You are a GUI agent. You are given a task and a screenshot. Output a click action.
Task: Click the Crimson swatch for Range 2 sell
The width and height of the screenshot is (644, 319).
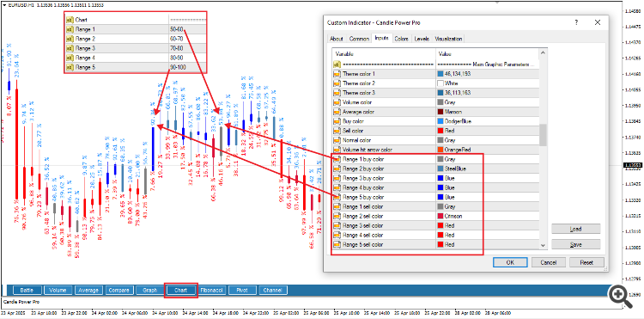click(x=440, y=216)
